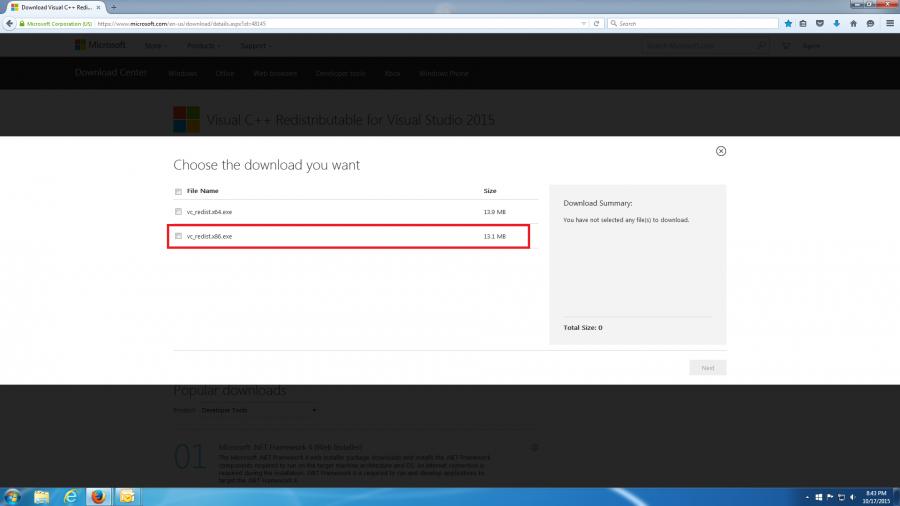Open the Product Developer Tools dropdown
Viewport: 900px width, 506px height.
pos(258,411)
